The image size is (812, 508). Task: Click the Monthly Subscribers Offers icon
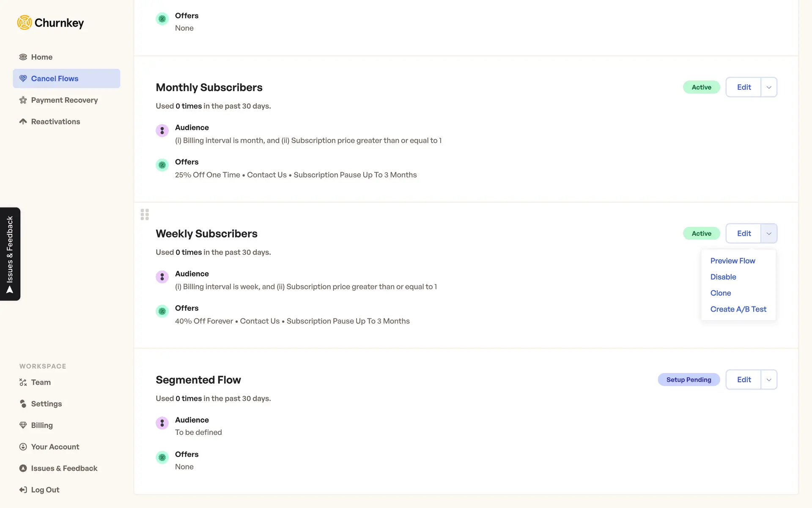pos(162,165)
